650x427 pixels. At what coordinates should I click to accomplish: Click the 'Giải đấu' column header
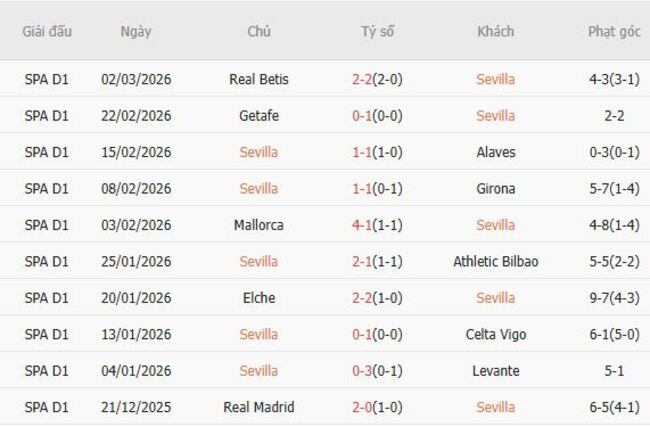tap(47, 31)
